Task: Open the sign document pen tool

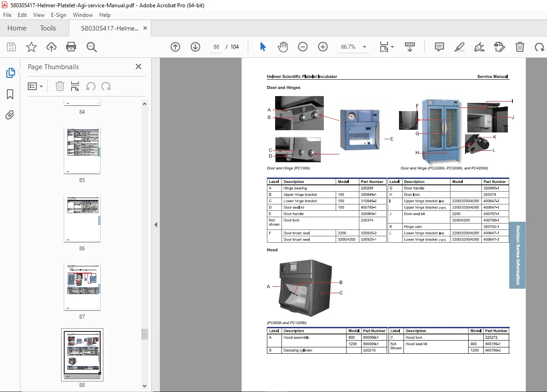Action: (x=479, y=47)
